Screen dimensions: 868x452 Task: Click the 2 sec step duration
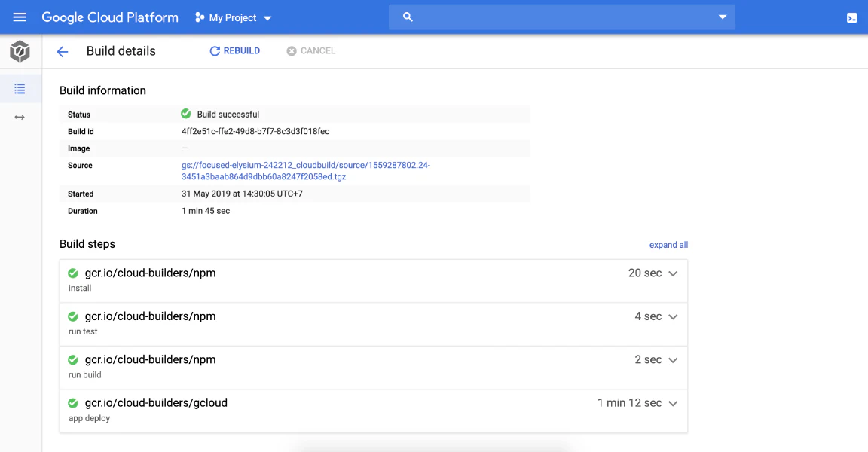(x=648, y=359)
